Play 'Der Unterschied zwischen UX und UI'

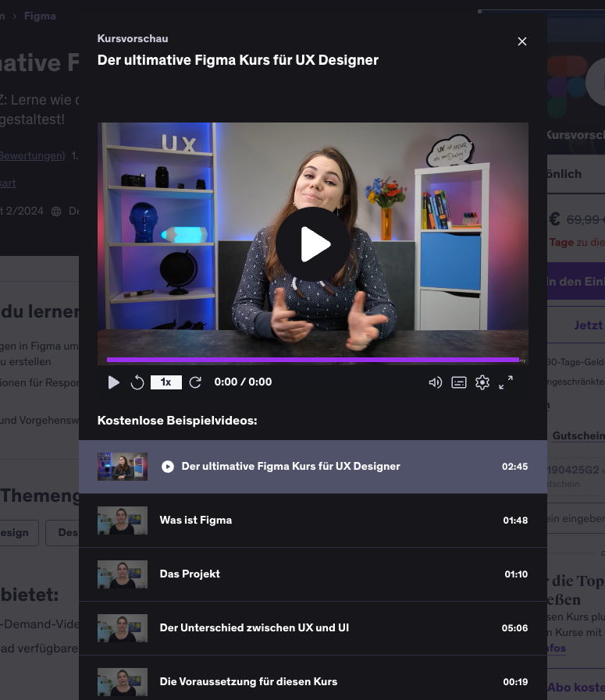click(x=313, y=628)
